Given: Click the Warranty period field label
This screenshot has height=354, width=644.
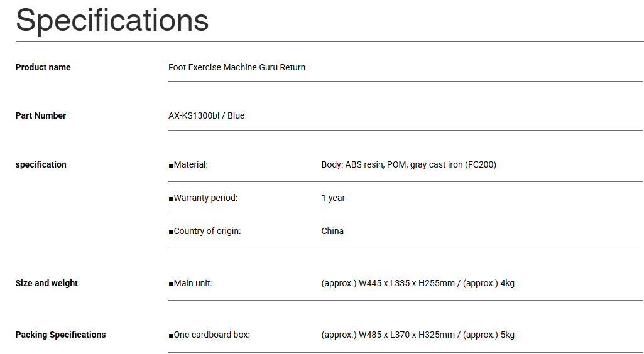Looking at the screenshot, I should [x=205, y=198].
